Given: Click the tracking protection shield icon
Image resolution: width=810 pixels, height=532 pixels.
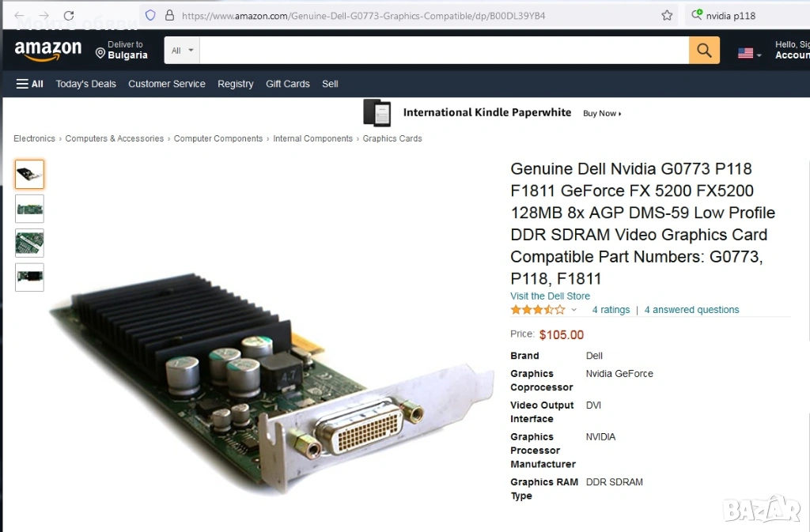Looking at the screenshot, I should point(150,16).
